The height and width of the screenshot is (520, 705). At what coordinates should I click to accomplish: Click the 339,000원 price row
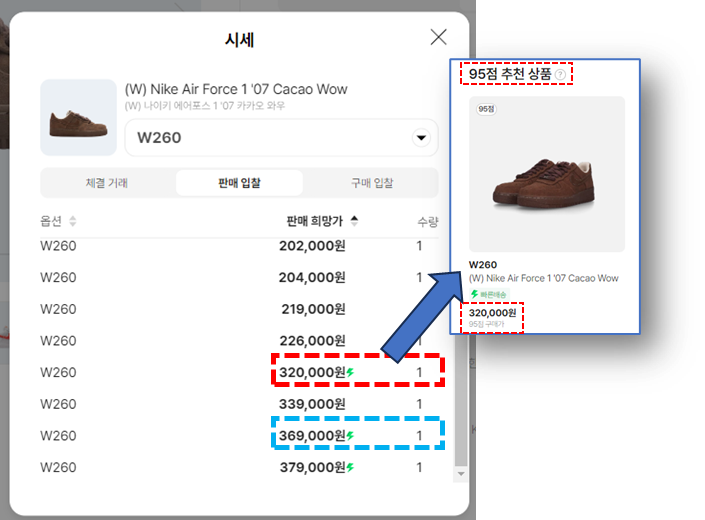[239, 404]
